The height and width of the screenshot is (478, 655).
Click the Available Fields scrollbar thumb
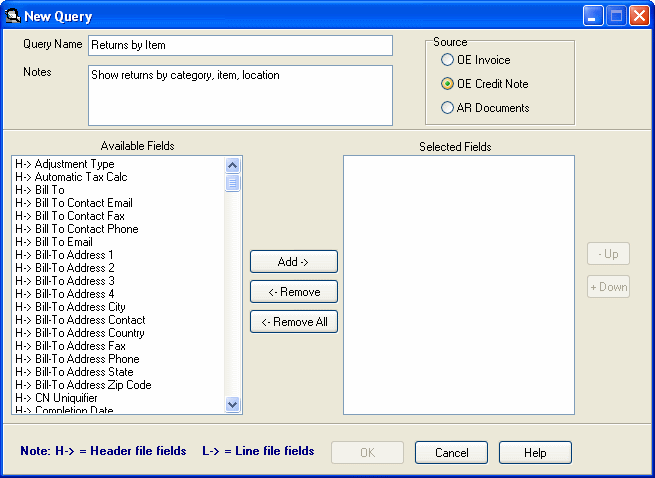(232, 183)
